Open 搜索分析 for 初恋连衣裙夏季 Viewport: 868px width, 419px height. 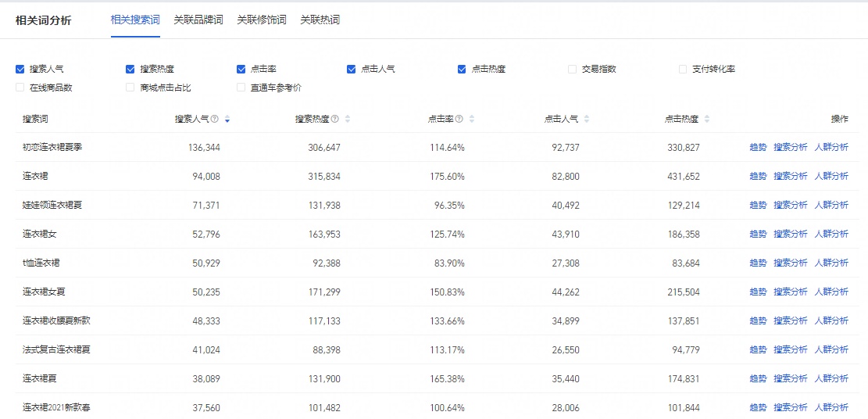[790, 148]
